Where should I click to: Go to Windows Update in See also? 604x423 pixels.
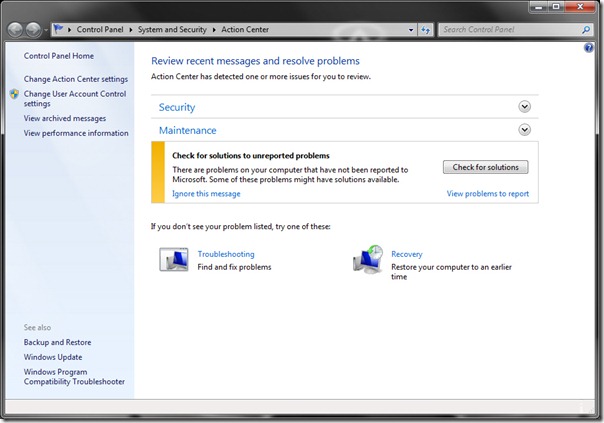(53, 357)
